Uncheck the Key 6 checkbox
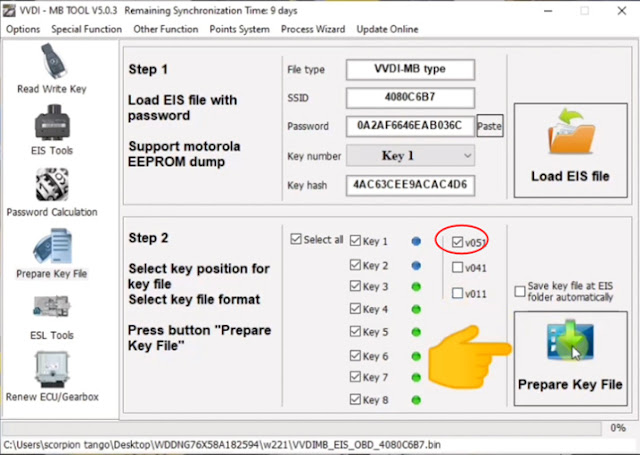640x455 pixels. pos(356,356)
